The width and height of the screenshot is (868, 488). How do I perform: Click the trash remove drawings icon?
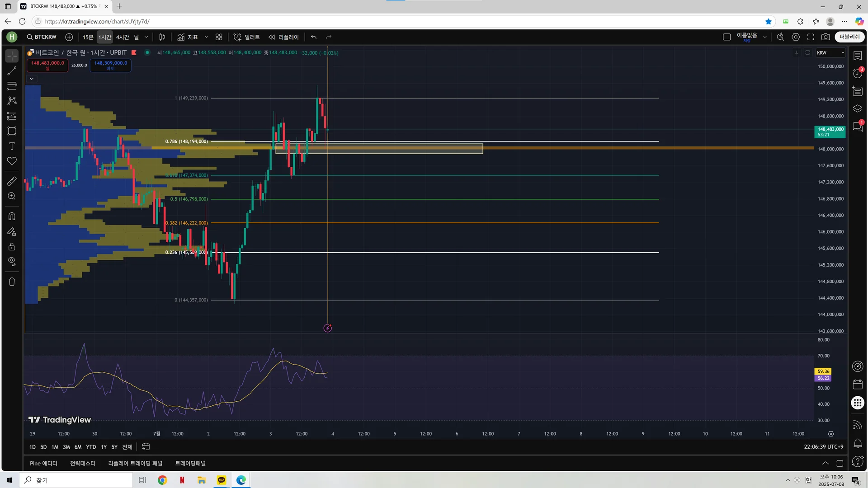[12, 282]
